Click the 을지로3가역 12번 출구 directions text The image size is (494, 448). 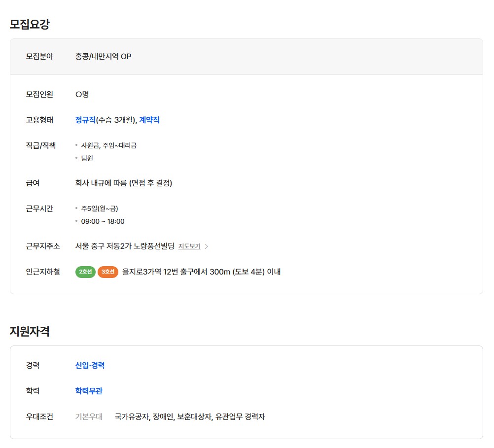(x=201, y=272)
